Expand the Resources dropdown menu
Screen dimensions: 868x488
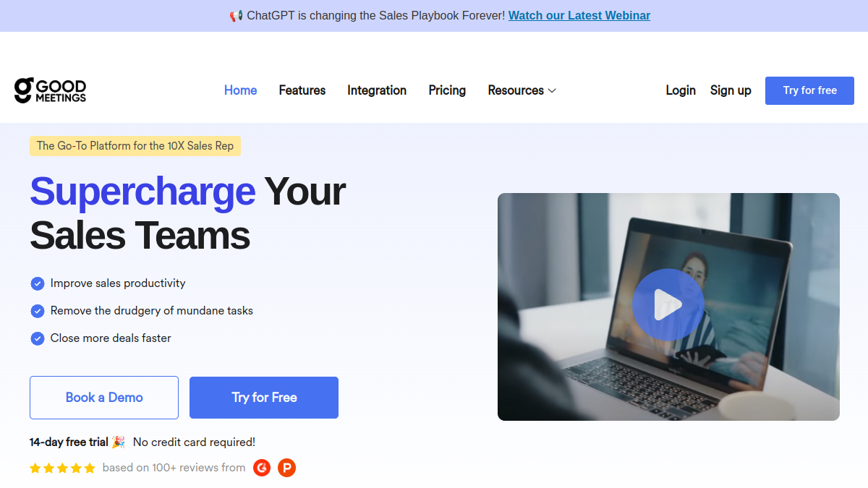(x=522, y=90)
